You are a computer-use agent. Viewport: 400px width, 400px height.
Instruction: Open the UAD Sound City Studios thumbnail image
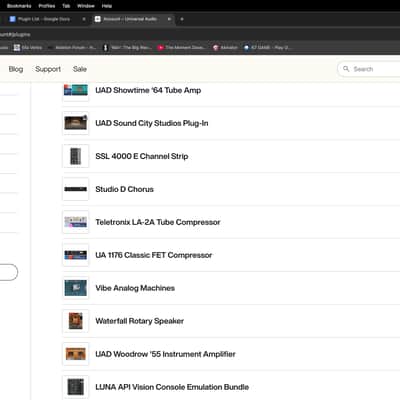(76, 123)
